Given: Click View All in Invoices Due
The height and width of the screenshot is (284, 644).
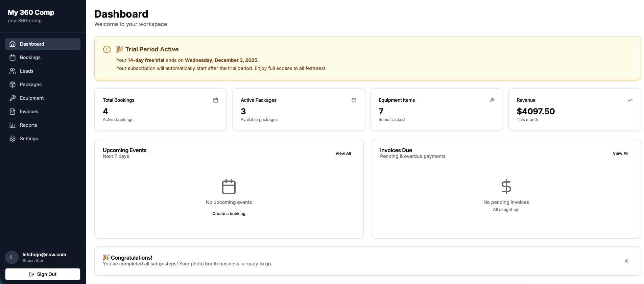Looking at the screenshot, I should (x=620, y=153).
